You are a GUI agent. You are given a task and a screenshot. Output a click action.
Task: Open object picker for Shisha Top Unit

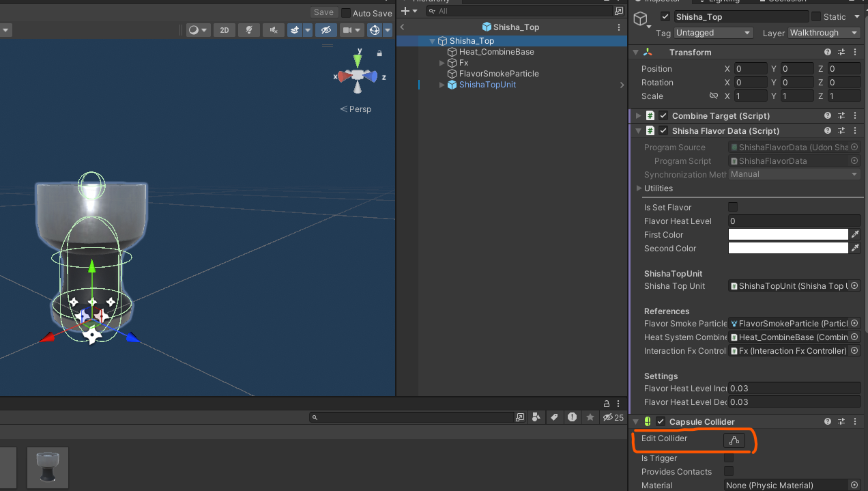point(854,286)
